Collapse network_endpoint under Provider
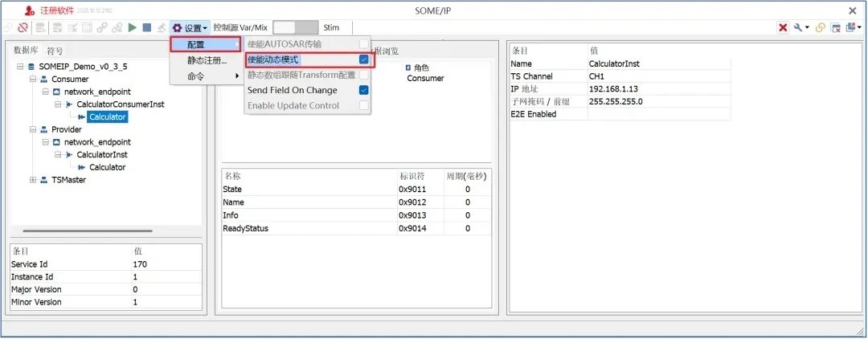 tap(45, 142)
